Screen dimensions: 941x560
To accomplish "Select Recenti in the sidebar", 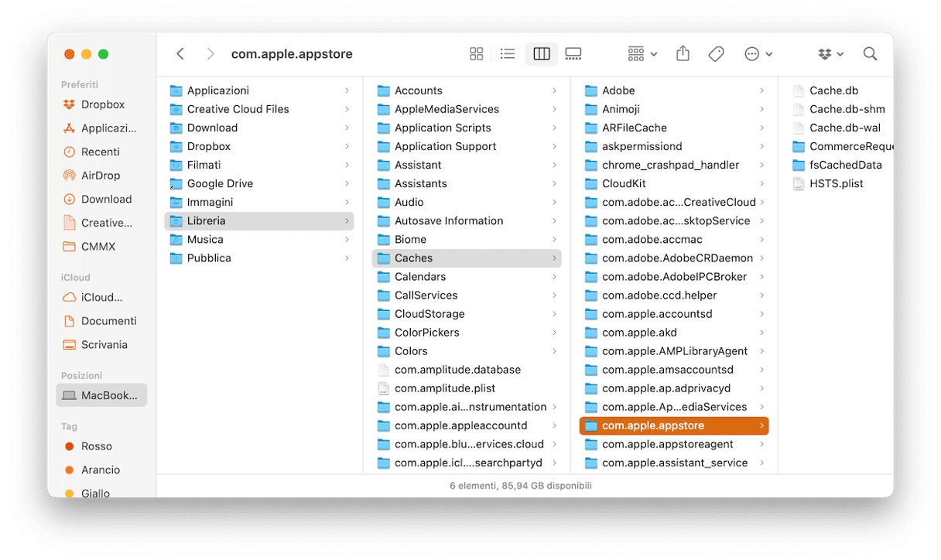I will [101, 152].
